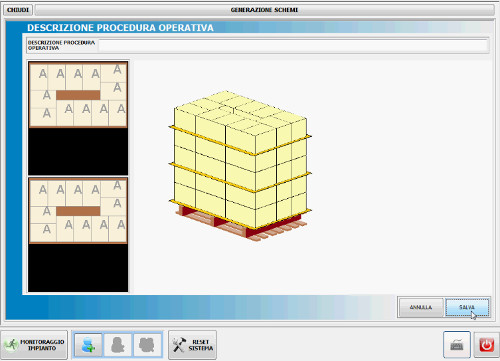
Task: Select the upper layer scheme thumbnail
Action: pyautogui.click(x=78, y=95)
